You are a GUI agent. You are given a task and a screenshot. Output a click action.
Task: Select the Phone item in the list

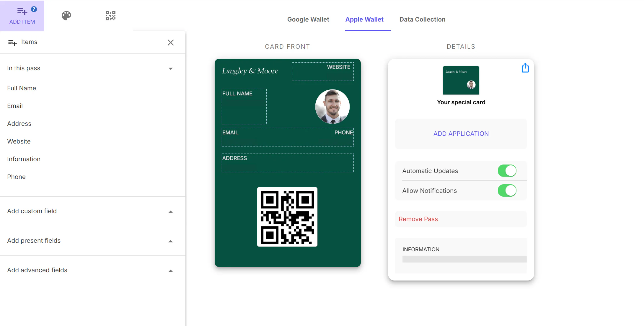tap(16, 177)
